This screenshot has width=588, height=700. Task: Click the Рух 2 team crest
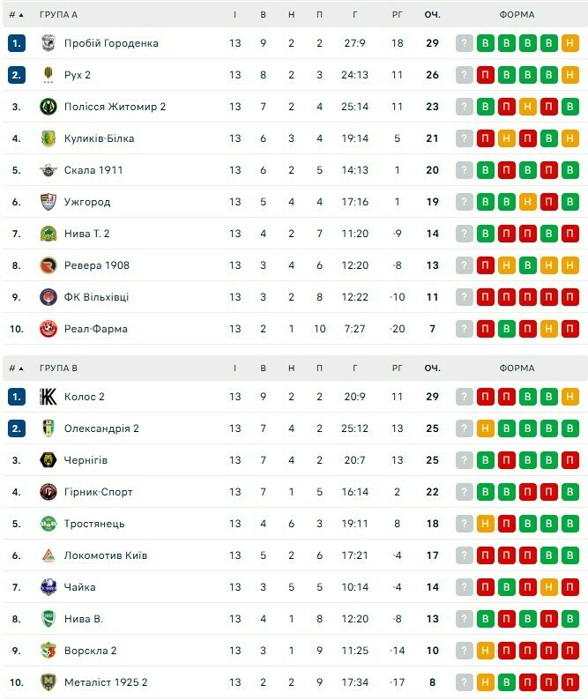click(48, 75)
